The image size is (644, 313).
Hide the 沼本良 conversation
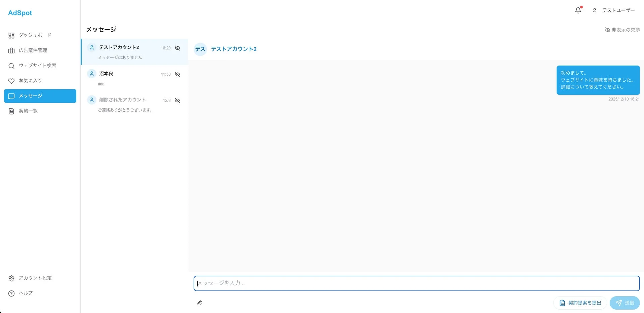coord(177,74)
